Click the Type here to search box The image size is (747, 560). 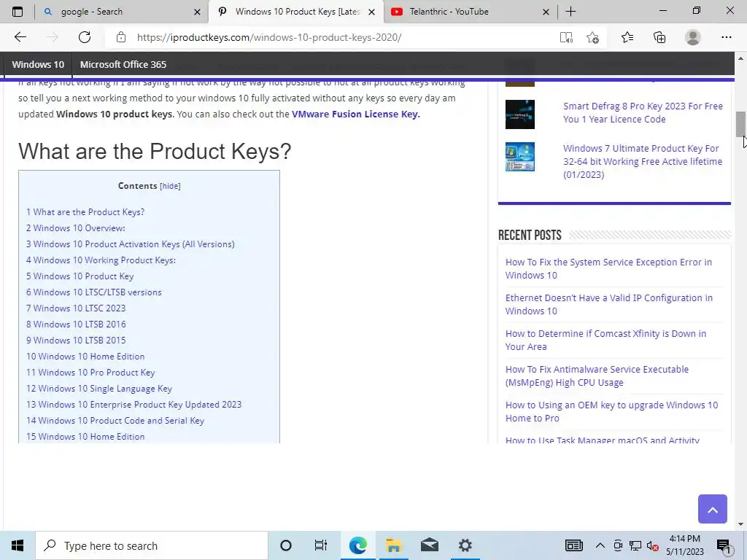coord(152,545)
